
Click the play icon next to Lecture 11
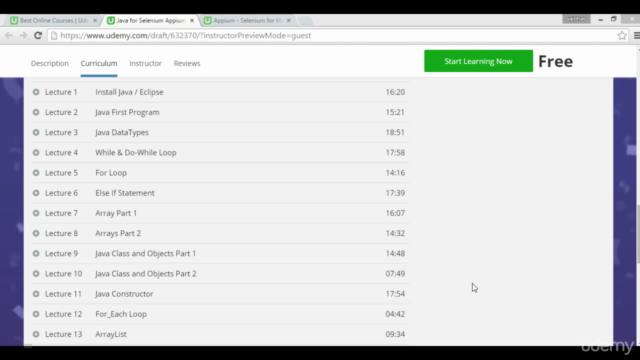click(x=36, y=294)
